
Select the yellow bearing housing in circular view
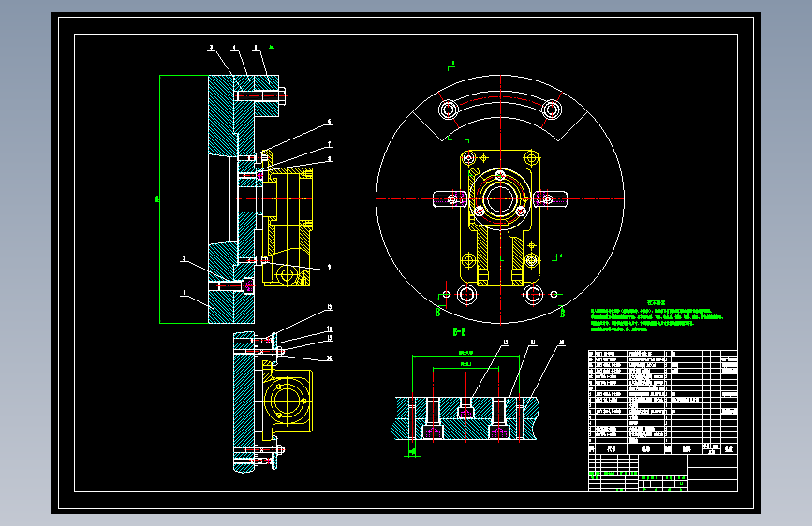point(500,217)
